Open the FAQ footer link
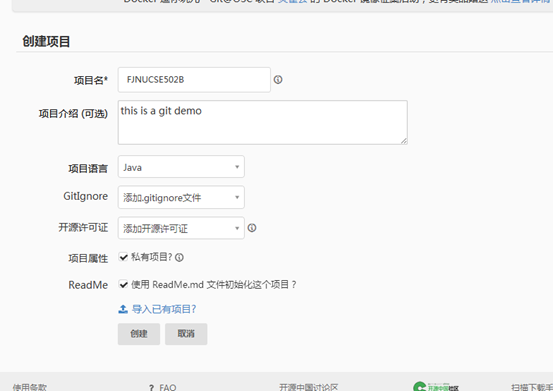 [x=168, y=387]
